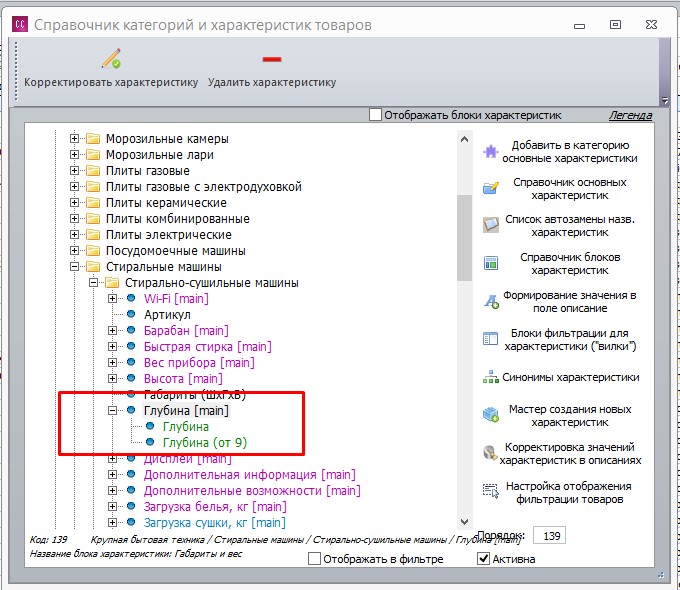Click the tree scrollbar down arrow
This screenshot has width=680, height=590.
tap(464, 521)
